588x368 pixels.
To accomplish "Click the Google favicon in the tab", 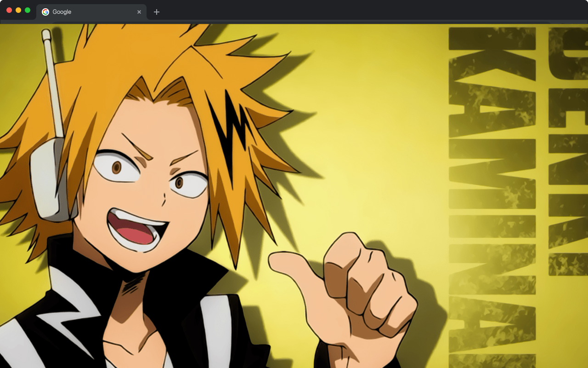I will click(45, 12).
